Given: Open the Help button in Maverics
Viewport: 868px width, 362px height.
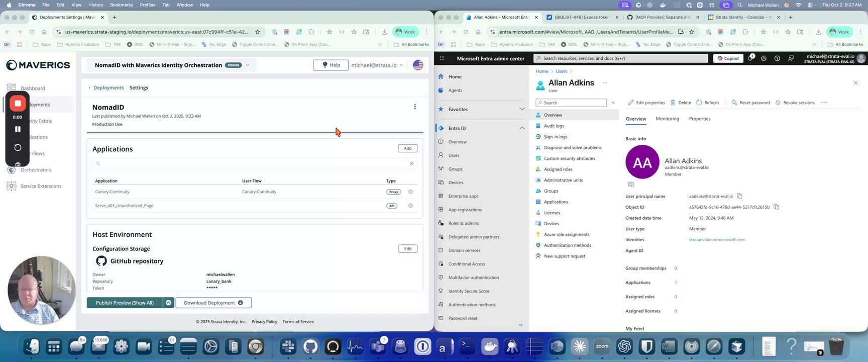Looking at the screenshot, I should [x=331, y=65].
